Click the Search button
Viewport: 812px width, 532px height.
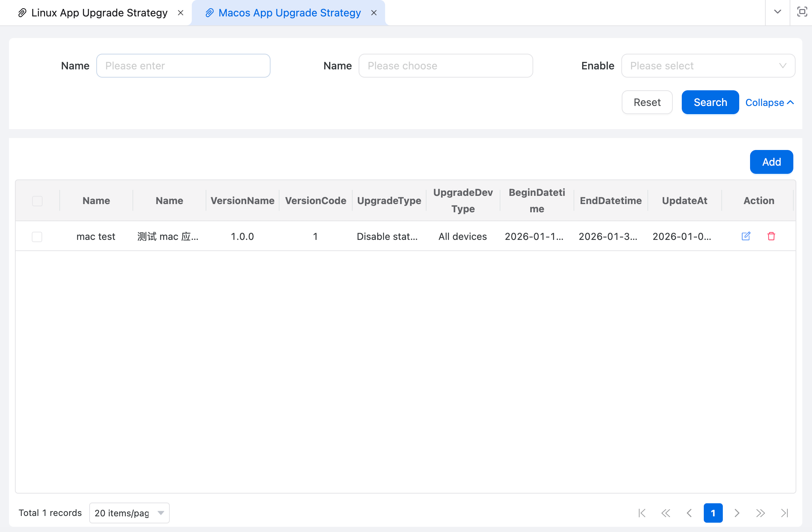click(710, 102)
